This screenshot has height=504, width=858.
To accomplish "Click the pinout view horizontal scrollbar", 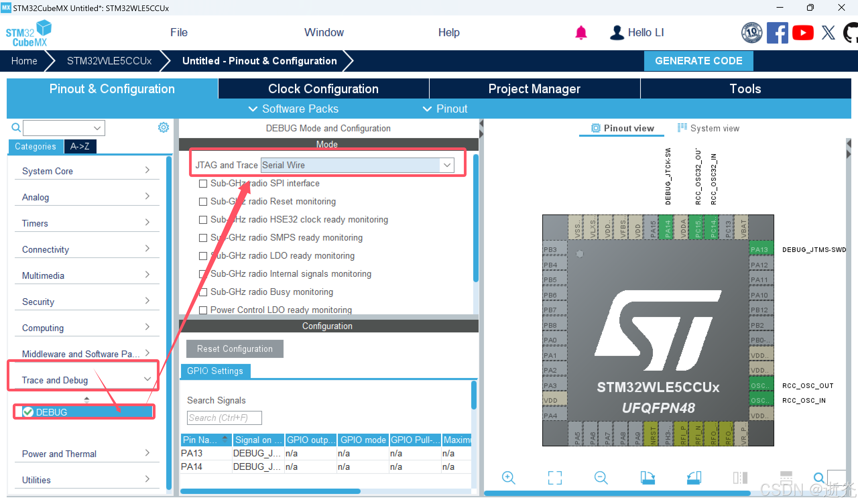I will tap(617, 493).
